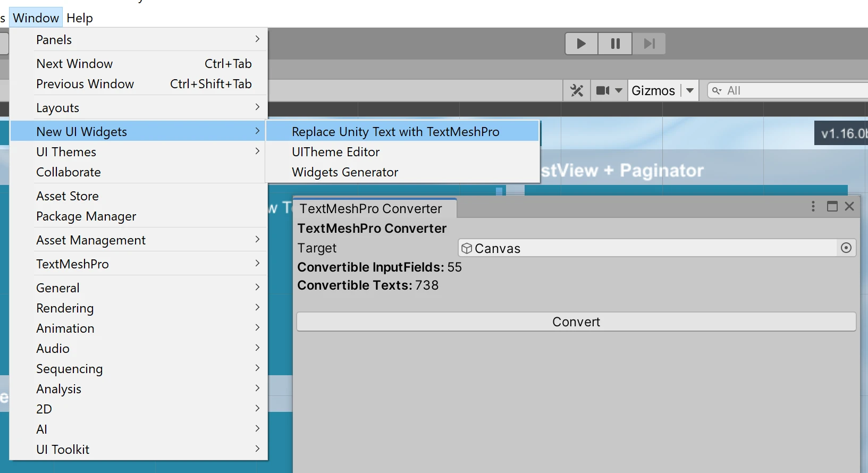Image resolution: width=868 pixels, height=473 pixels.
Task: Click the Convertible InputFields: 55 text
Action: pyautogui.click(x=380, y=267)
